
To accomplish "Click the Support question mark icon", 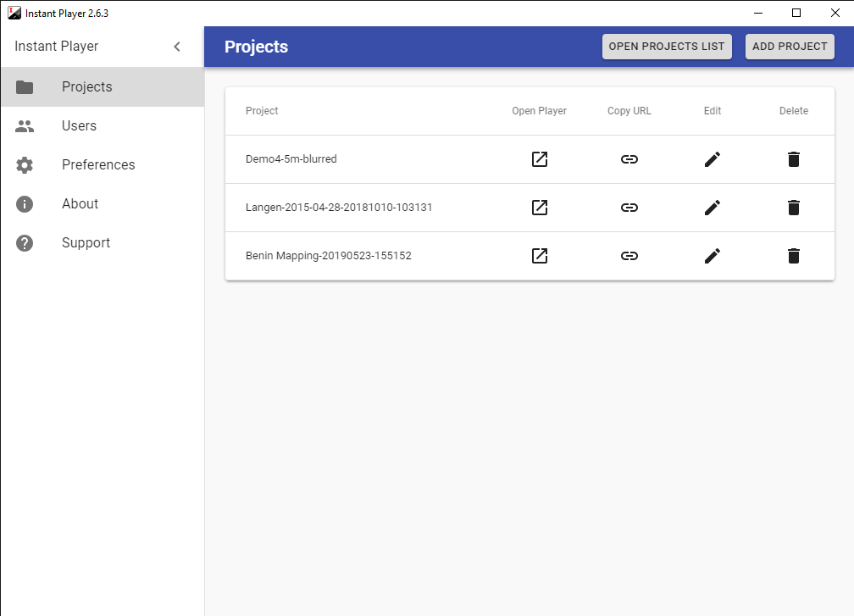I will [x=25, y=243].
